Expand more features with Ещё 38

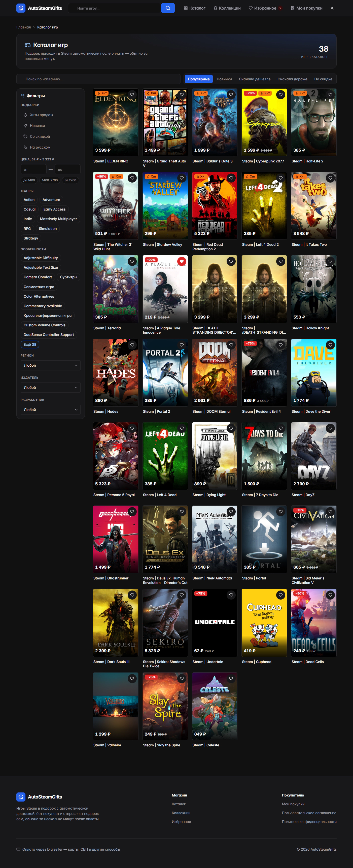point(30,344)
